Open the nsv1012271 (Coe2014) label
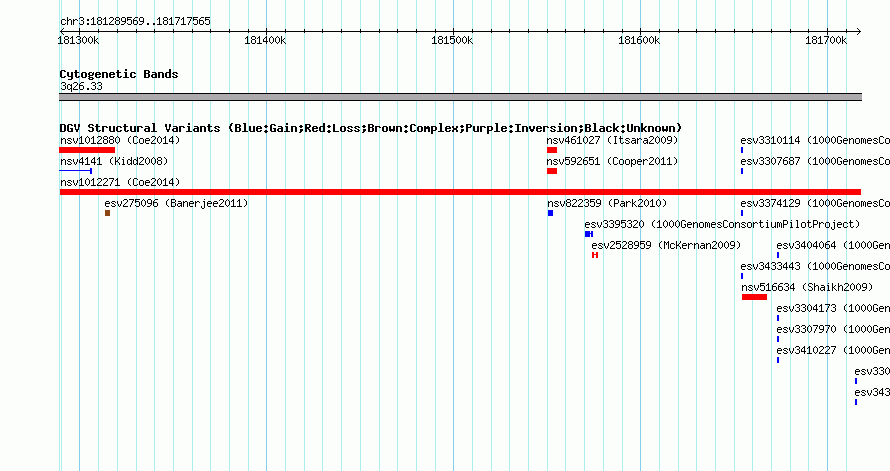Screen dimensions: 890x471 click(120, 182)
